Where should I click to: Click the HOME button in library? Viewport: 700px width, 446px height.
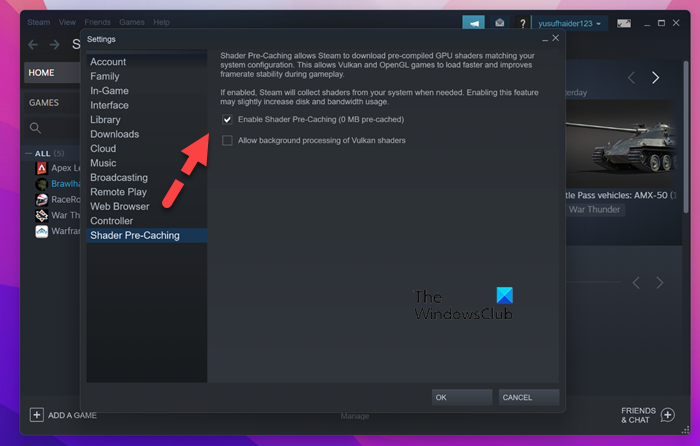point(52,73)
